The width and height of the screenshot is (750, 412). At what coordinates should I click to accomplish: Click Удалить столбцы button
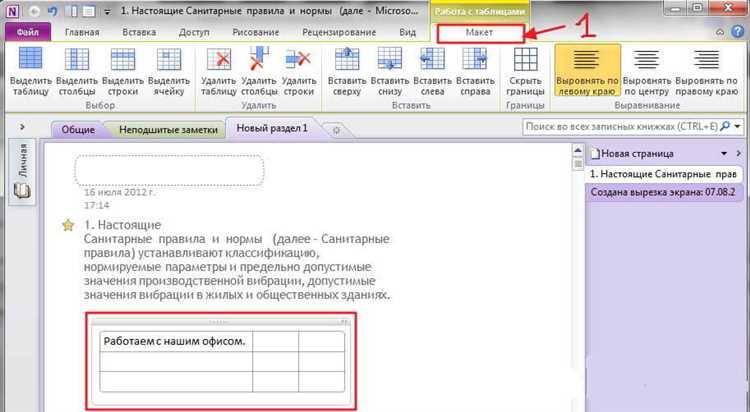pos(259,72)
